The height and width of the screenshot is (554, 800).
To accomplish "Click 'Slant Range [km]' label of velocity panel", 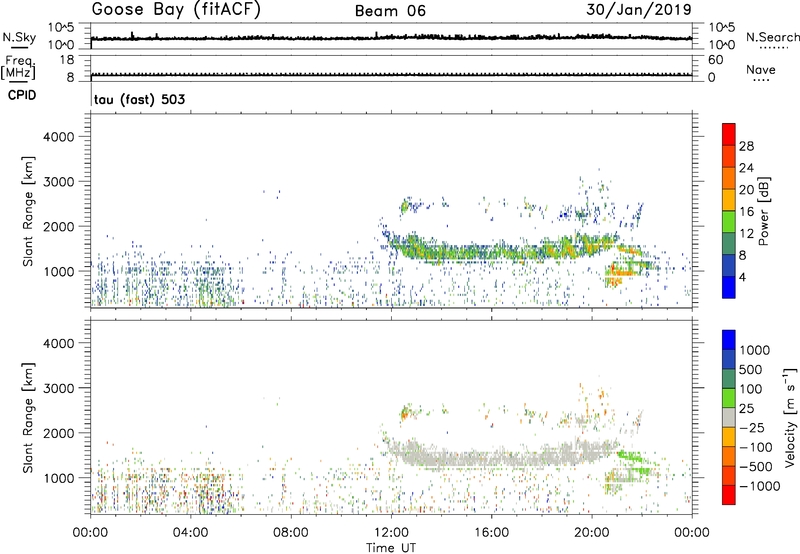I will point(28,418).
